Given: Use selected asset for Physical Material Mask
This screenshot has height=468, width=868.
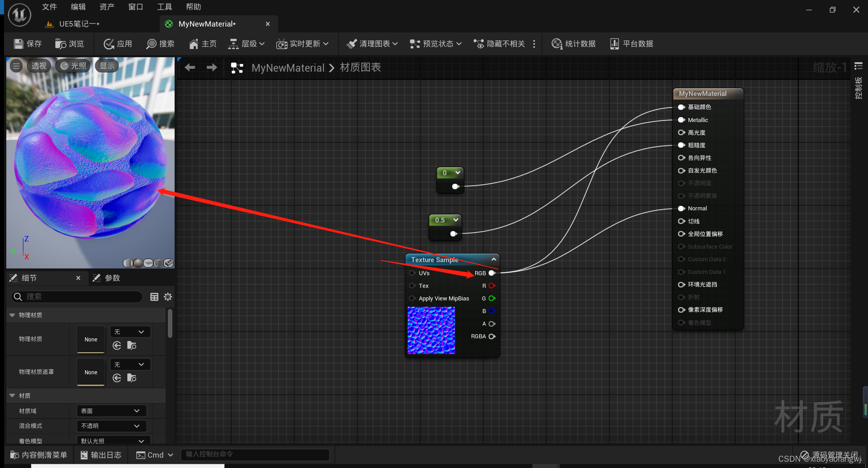Looking at the screenshot, I should pyautogui.click(x=117, y=378).
